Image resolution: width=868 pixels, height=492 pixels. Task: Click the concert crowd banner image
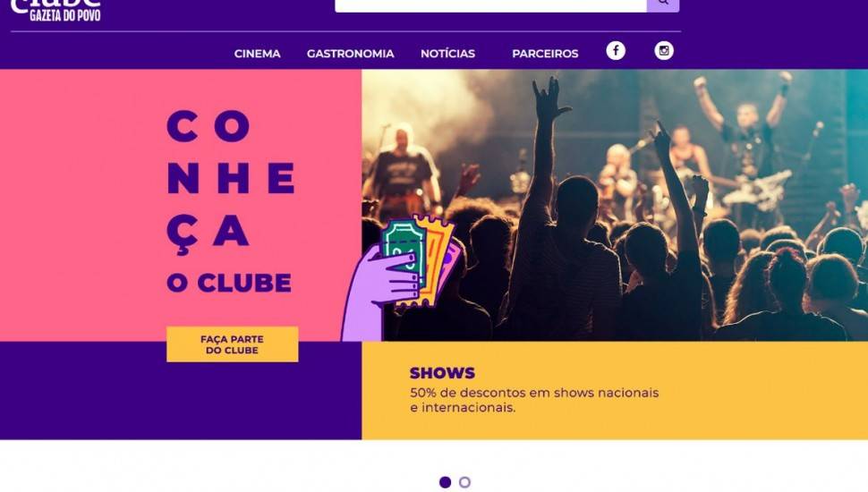click(615, 205)
